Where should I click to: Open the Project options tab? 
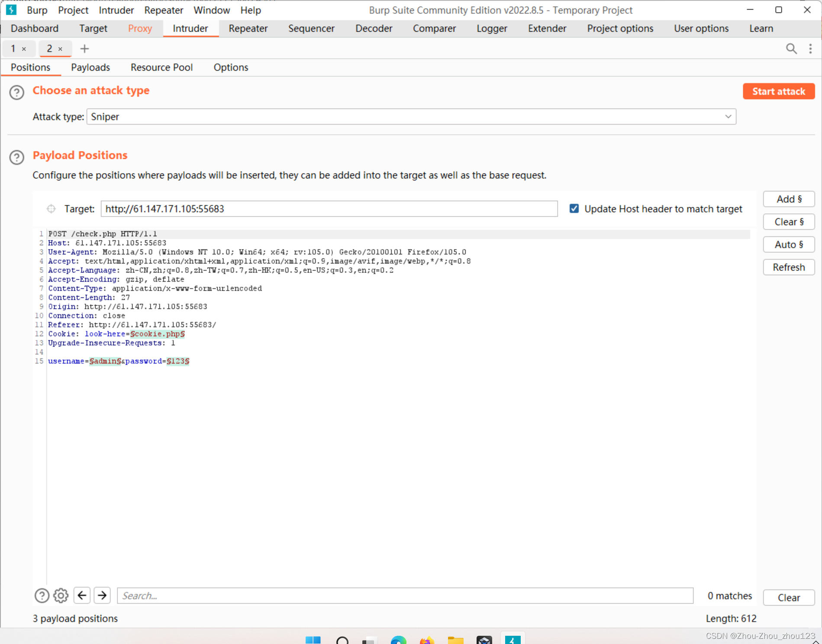coord(620,29)
